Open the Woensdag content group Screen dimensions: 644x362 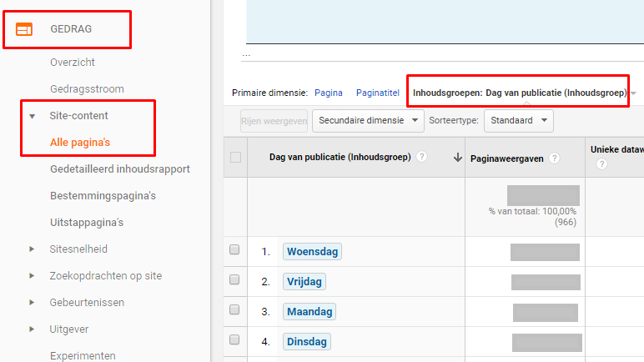click(x=312, y=251)
